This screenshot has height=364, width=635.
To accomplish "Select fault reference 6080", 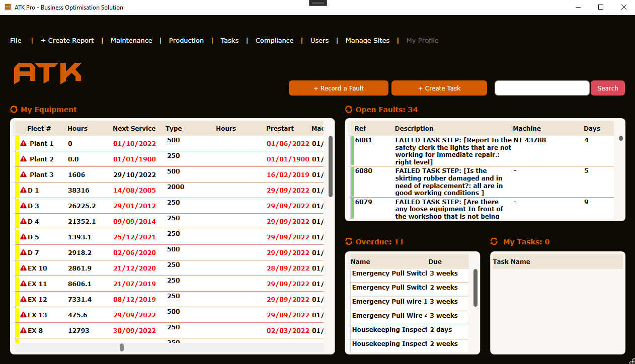I will click(363, 170).
